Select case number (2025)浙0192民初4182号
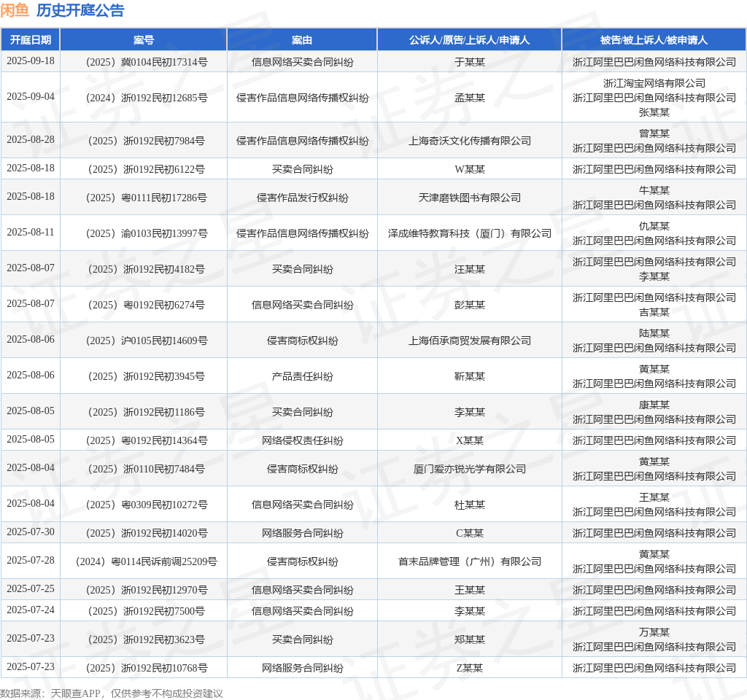Screen dimensions: 747x700 (x=147, y=269)
